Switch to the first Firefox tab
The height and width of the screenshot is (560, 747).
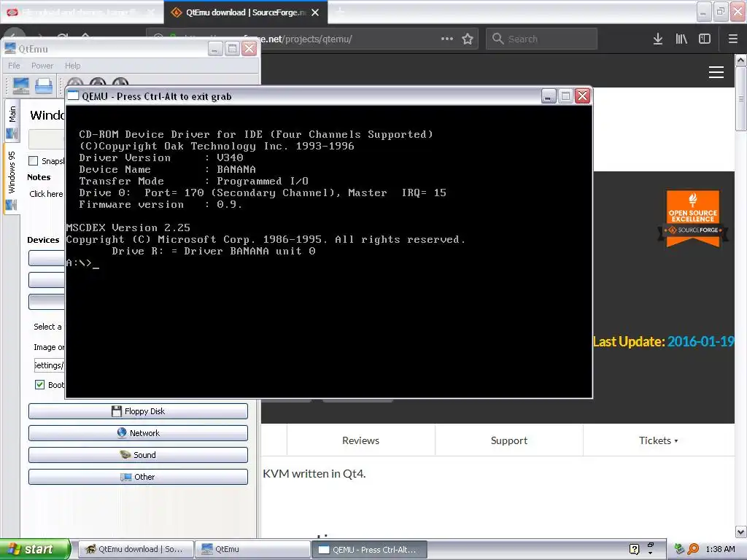point(81,12)
